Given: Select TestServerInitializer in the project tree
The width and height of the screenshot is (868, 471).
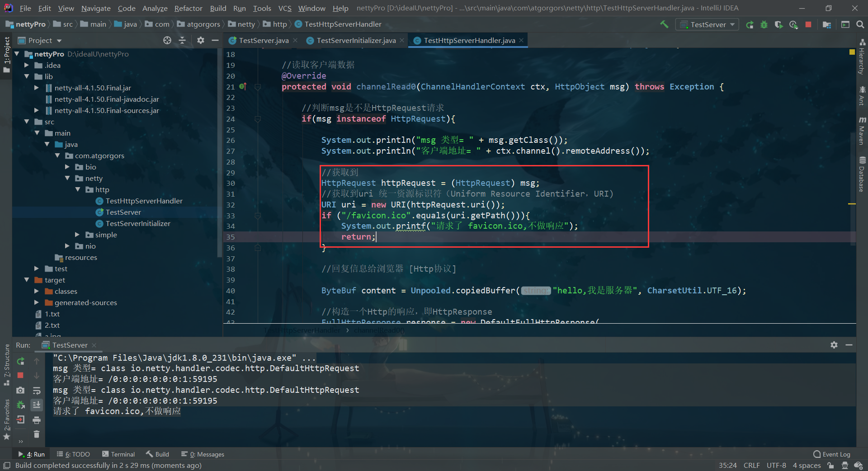Looking at the screenshot, I should (138, 223).
